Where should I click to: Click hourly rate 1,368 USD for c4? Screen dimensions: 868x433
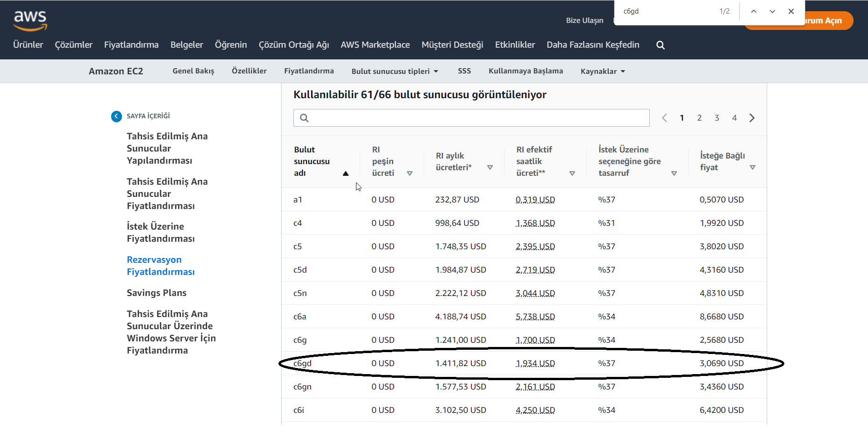click(x=535, y=223)
